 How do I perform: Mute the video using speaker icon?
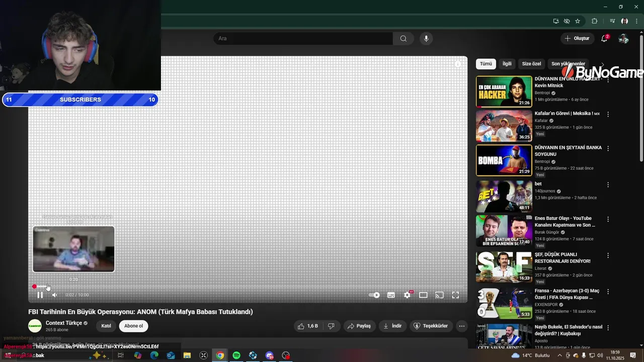[54, 295]
